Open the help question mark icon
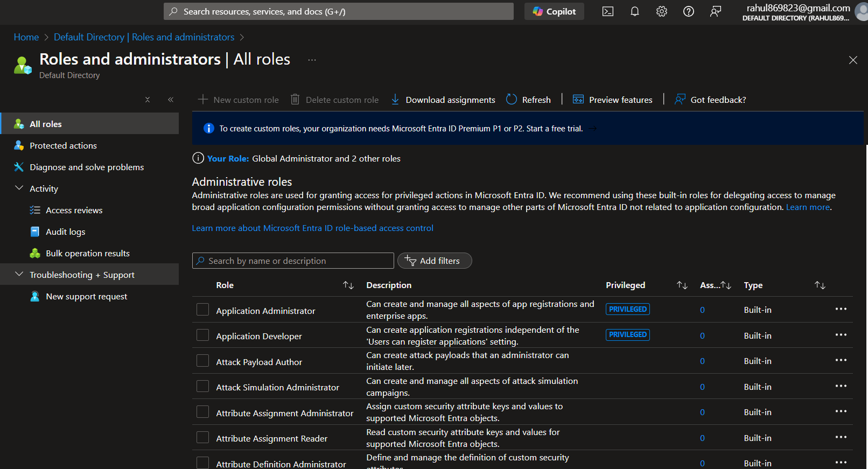 tap(689, 11)
